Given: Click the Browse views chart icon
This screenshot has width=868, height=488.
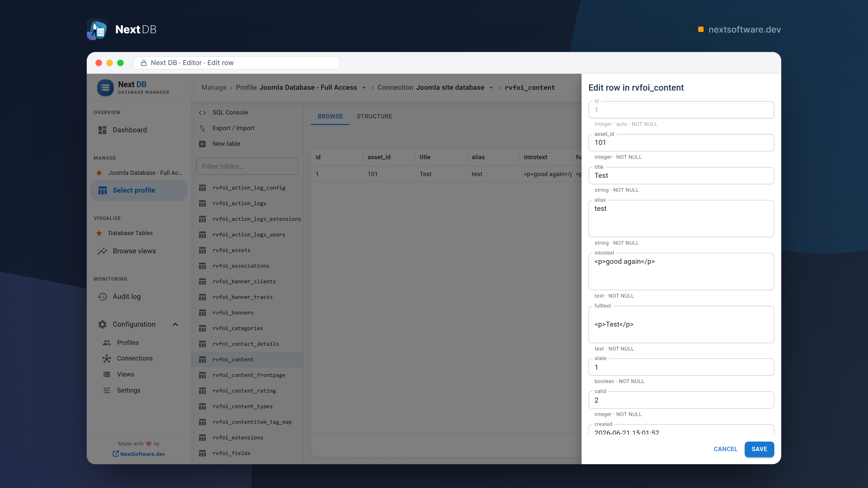Looking at the screenshot, I should pyautogui.click(x=103, y=251).
